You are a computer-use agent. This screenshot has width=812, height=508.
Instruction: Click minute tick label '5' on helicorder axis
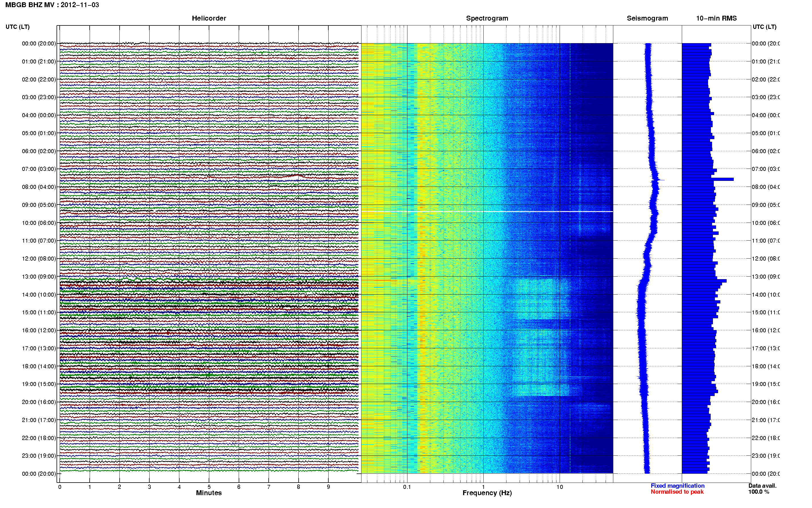pos(209,487)
